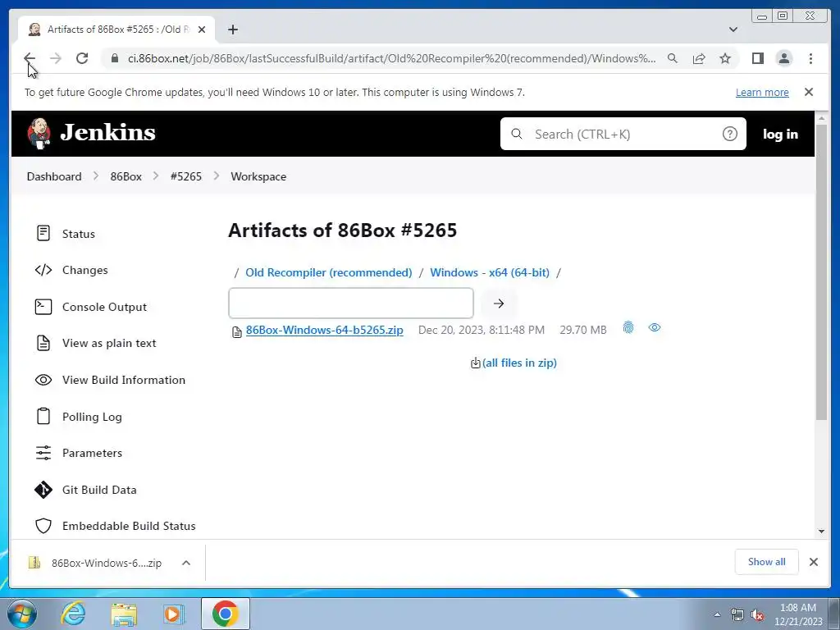Open the muted volume tray icon
Image resolution: width=840 pixels, height=630 pixels.
point(757,615)
